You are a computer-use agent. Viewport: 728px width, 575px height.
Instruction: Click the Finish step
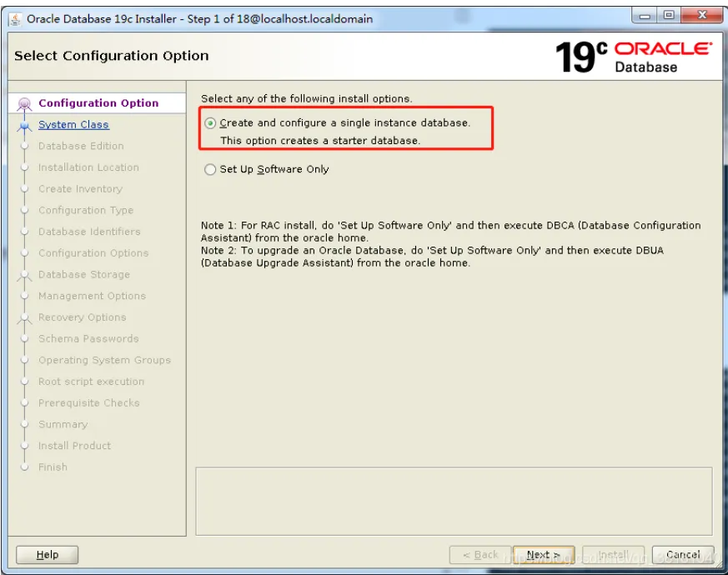(53, 467)
